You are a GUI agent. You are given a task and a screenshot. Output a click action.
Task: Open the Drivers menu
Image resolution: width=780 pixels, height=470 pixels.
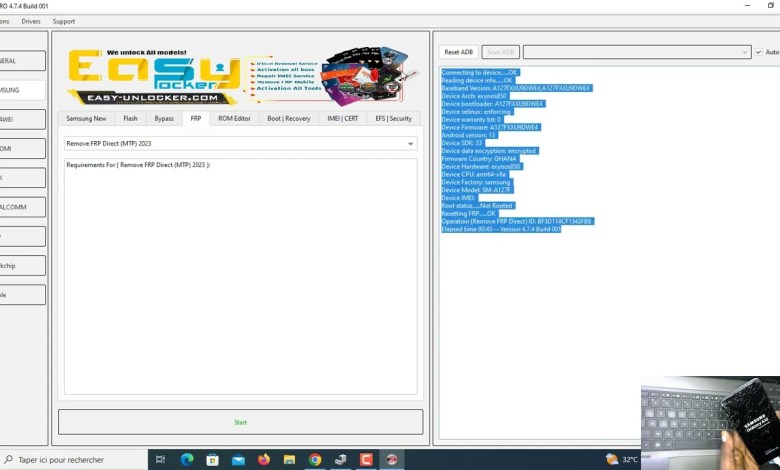pos(31,21)
